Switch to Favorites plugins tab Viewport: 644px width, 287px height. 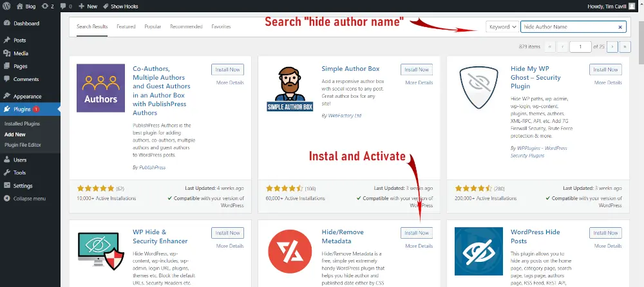(221, 26)
